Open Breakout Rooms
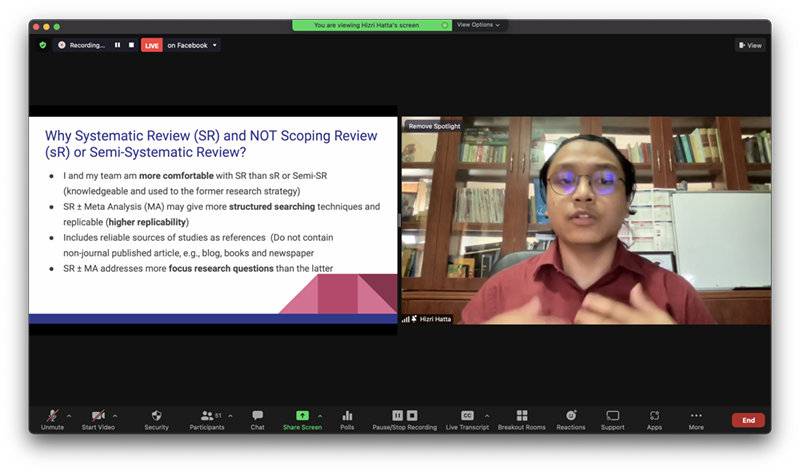800x472 pixels. coord(521,416)
